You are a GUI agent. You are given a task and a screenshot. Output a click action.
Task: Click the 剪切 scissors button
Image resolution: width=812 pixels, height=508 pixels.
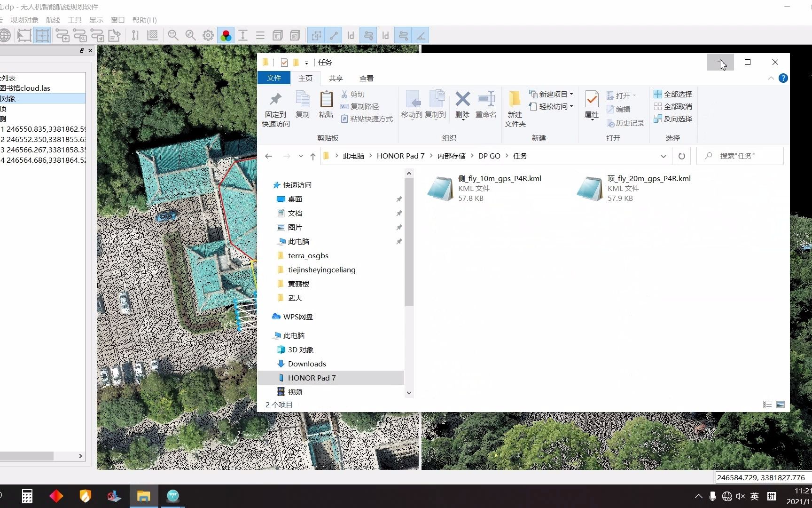[353, 94]
